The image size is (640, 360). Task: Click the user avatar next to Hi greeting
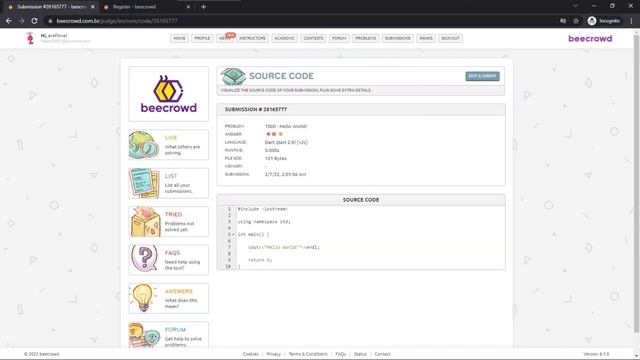click(30, 38)
